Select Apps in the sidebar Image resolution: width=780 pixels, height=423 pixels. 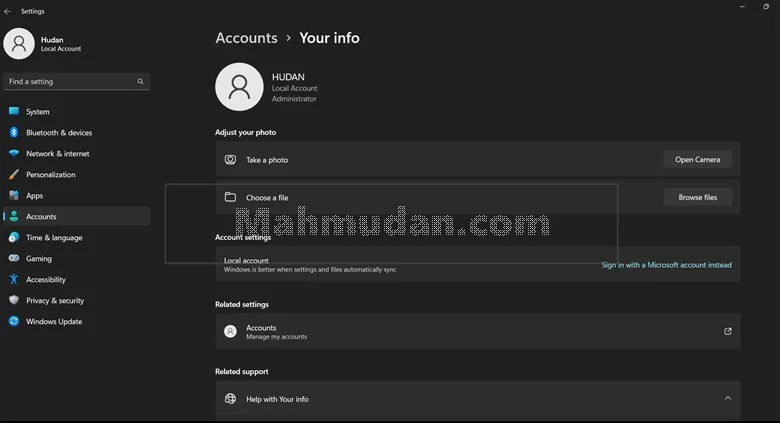[x=77, y=196]
